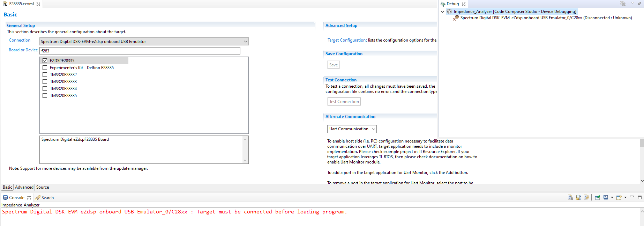644x226 pixels.
Task: Click the Save Configuration section header
Action: tap(344, 54)
